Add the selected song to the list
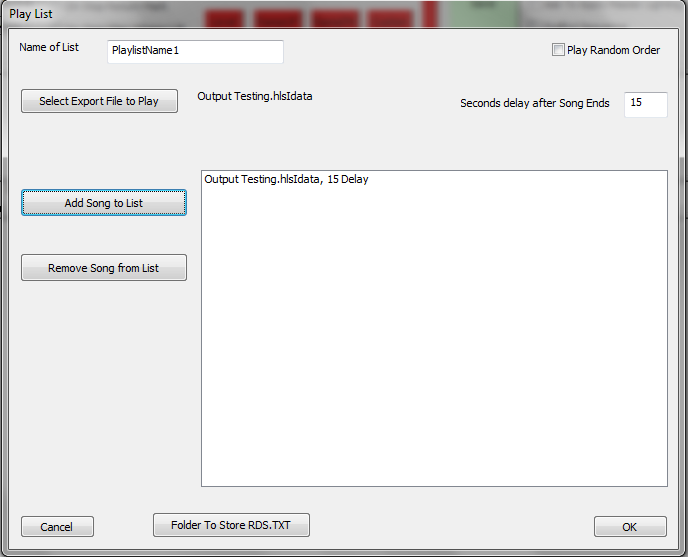688x557 pixels. click(104, 203)
